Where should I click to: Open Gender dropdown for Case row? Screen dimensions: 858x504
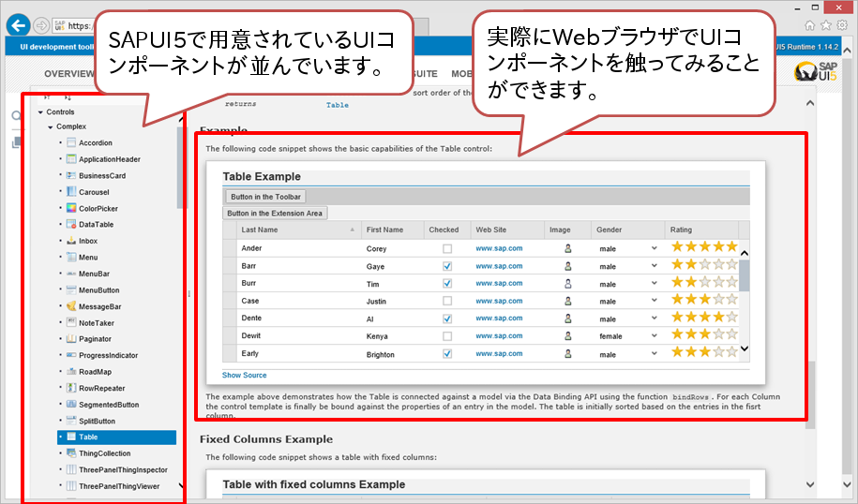click(x=654, y=301)
